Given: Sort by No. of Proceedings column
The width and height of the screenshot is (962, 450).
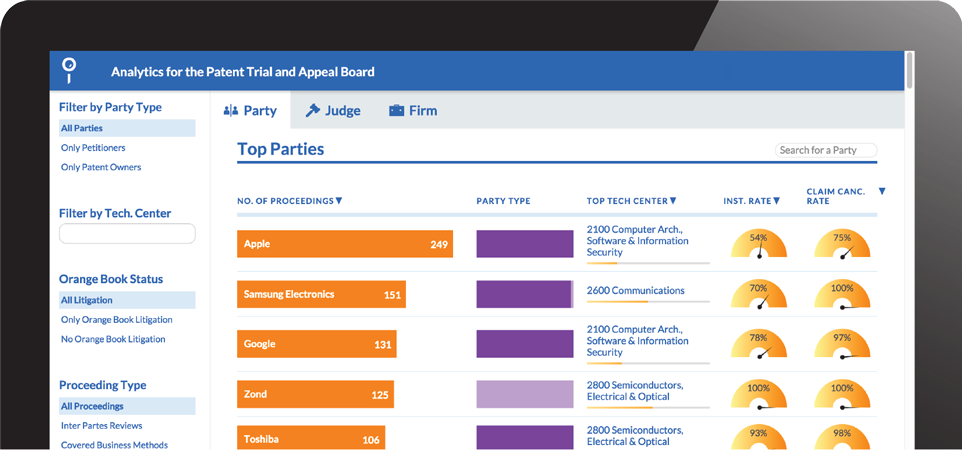Looking at the screenshot, I should pyautogui.click(x=289, y=201).
